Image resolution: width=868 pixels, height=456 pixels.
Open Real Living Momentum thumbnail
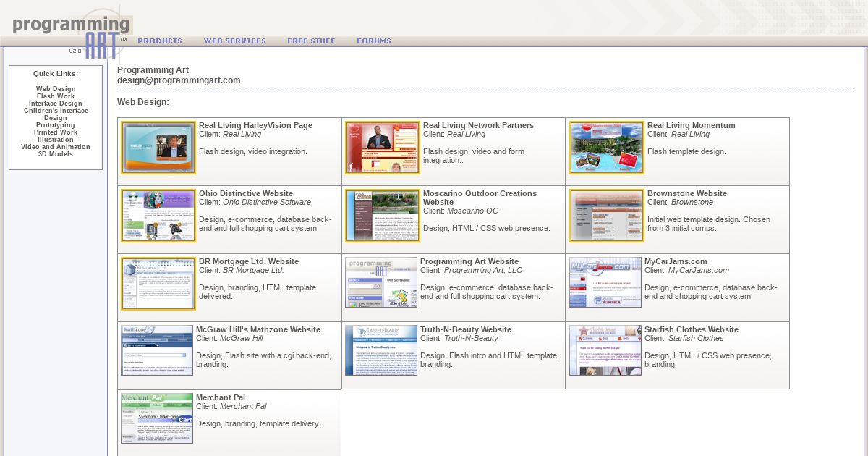tap(607, 148)
